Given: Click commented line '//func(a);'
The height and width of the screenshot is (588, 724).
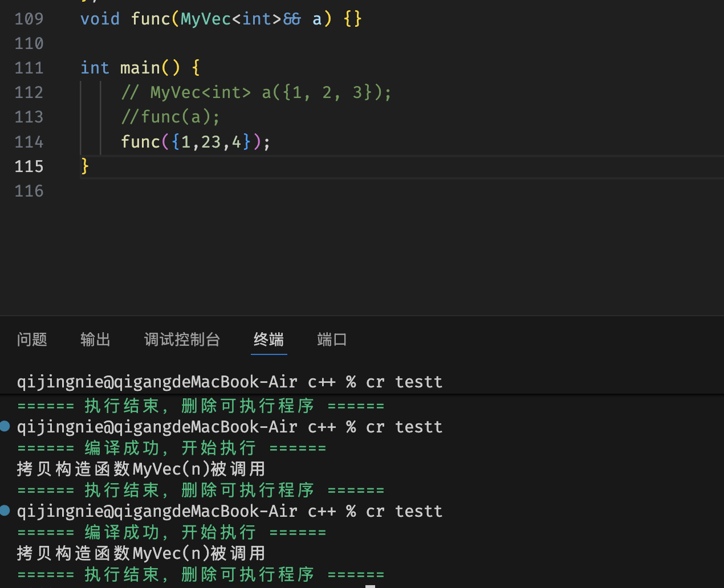Looking at the screenshot, I should coord(170,117).
